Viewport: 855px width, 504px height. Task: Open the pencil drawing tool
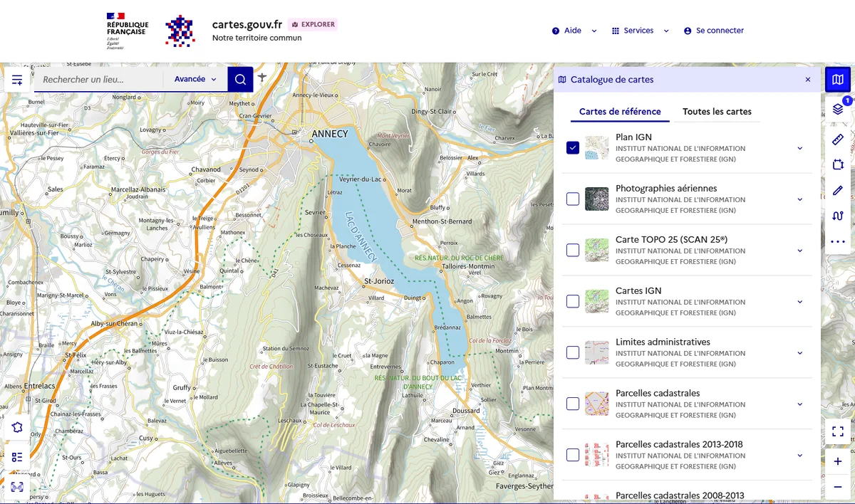838,191
